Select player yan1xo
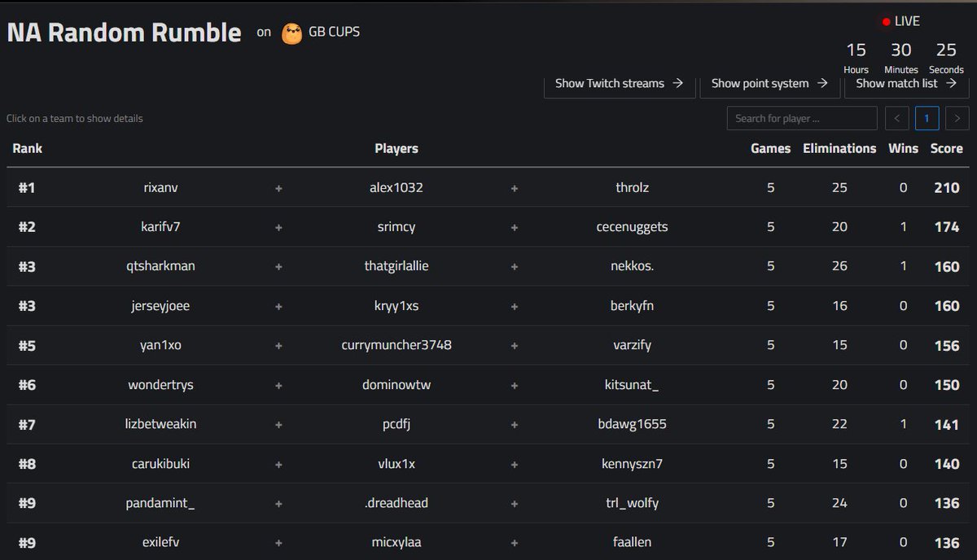The height and width of the screenshot is (560, 977). click(x=160, y=345)
